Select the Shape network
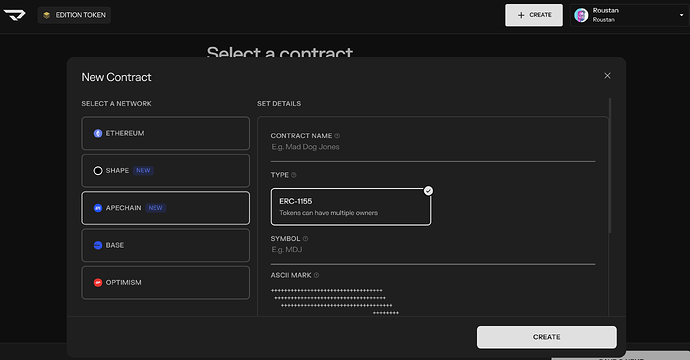Viewport: 690px width, 360px height. (x=165, y=171)
